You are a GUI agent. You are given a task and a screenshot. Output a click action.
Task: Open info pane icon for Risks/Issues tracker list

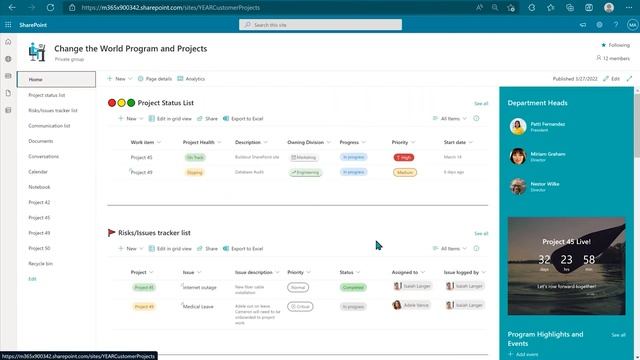click(476, 248)
